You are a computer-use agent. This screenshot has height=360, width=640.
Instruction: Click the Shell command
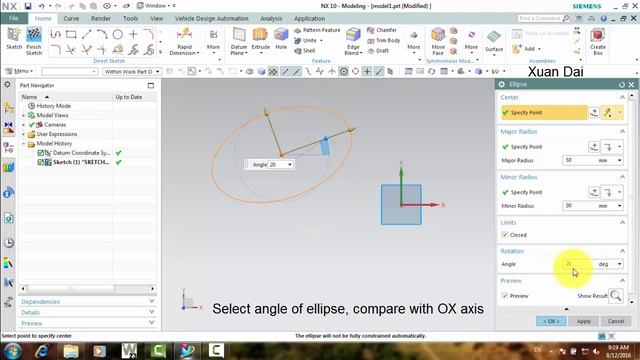pos(305,51)
